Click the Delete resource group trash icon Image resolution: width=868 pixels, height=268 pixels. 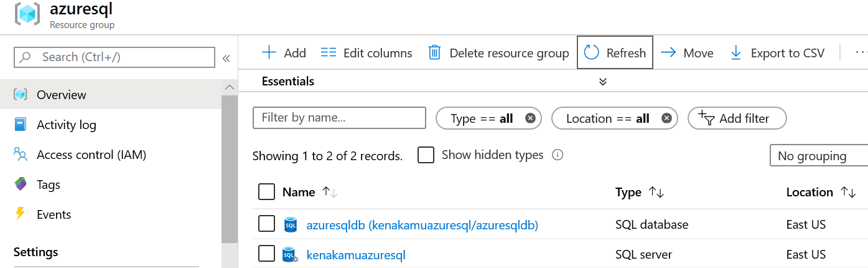click(x=434, y=53)
